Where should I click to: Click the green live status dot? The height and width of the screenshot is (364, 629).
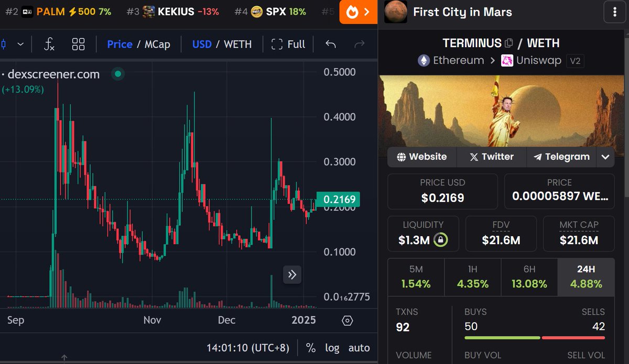(x=118, y=74)
